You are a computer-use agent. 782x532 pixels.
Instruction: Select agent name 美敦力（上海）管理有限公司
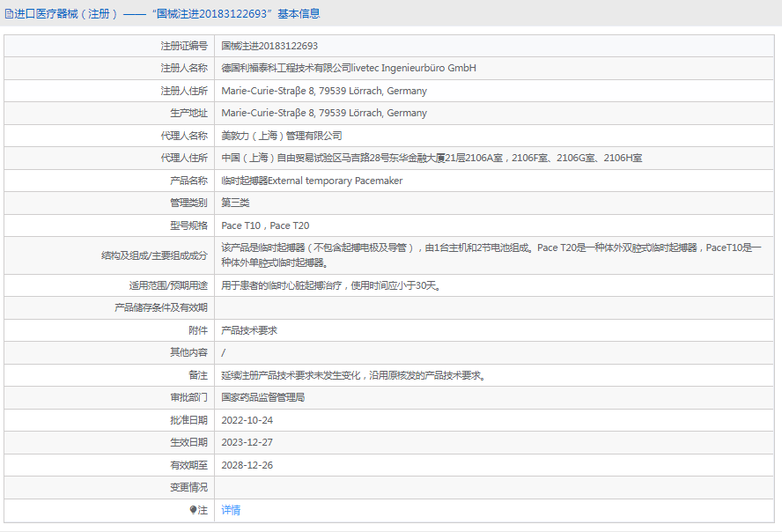point(281,136)
